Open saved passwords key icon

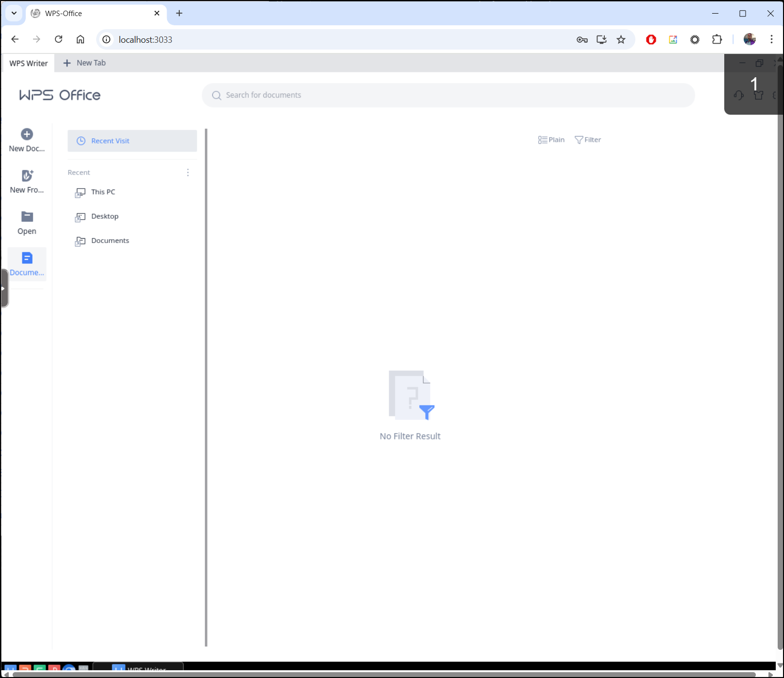click(x=582, y=39)
